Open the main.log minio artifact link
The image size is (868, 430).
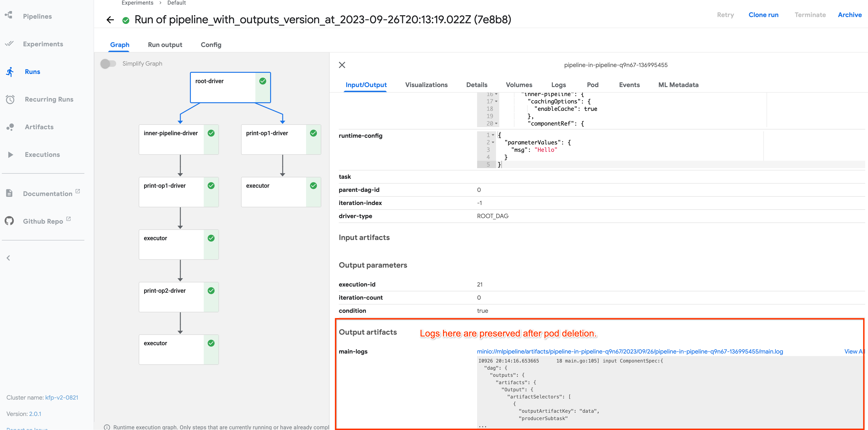coord(630,351)
